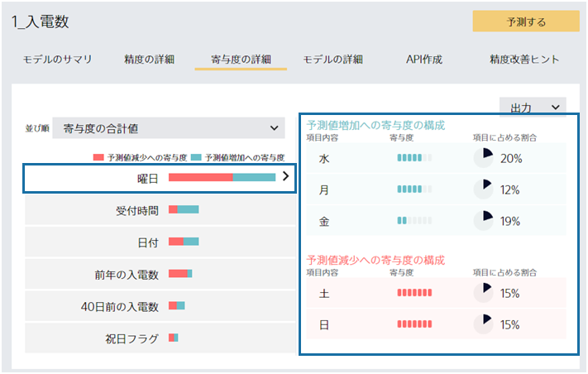Click the 20% share value
This screenshot has width=588, height=374.
(511, 158)
